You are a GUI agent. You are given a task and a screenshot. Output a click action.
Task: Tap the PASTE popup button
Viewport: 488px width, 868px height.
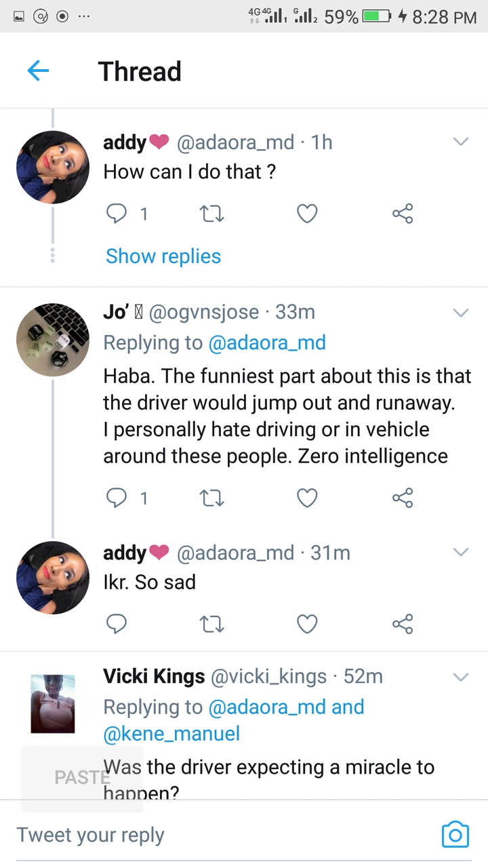click(x=82, y=777)
